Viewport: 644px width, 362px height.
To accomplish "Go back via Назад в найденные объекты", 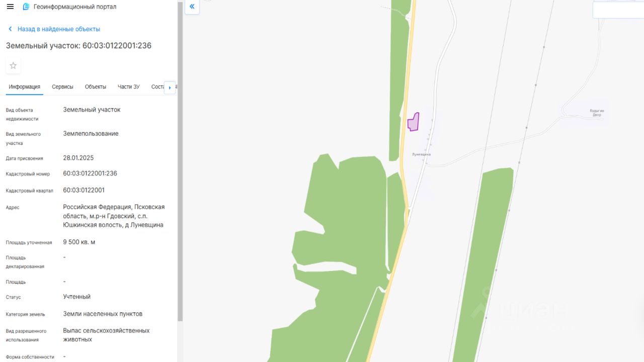I will click(x=59, y=29).
